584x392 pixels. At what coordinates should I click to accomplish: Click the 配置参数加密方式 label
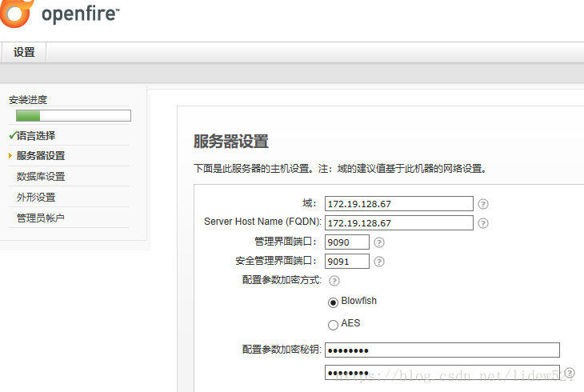point(282,280)
